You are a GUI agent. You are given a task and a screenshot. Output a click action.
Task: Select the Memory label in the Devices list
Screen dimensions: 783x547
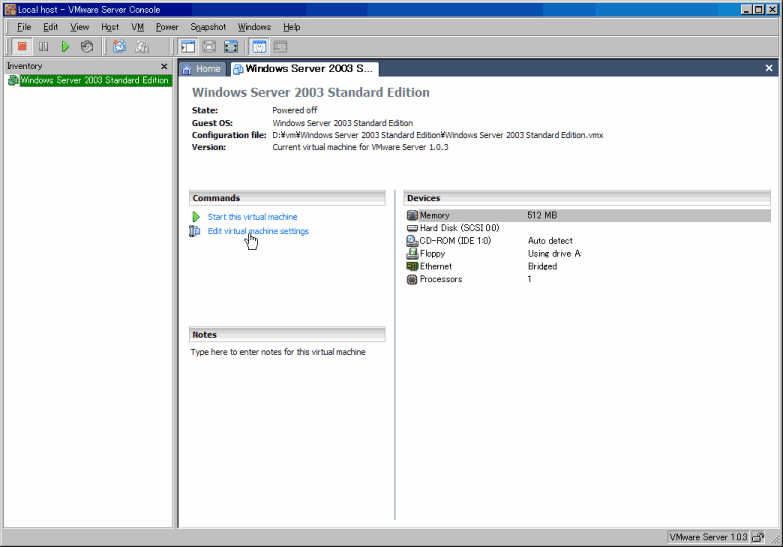[434, 215]
